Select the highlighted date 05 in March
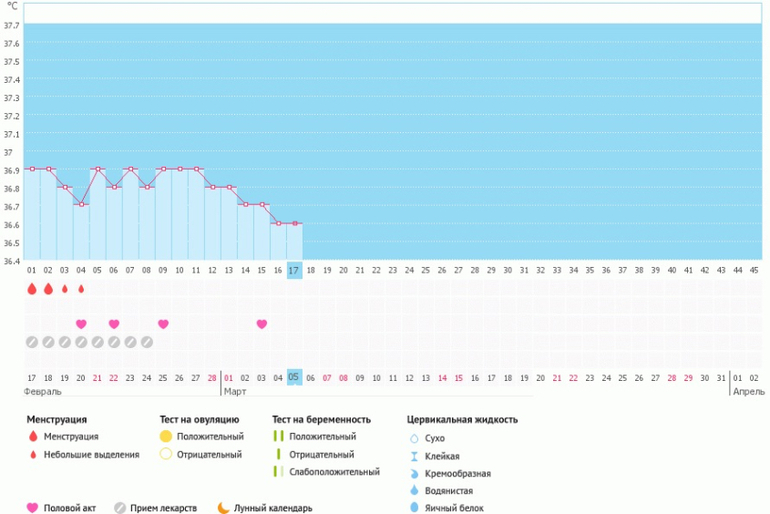The height and width of the screenshot is (514, 770). [294, 377]
